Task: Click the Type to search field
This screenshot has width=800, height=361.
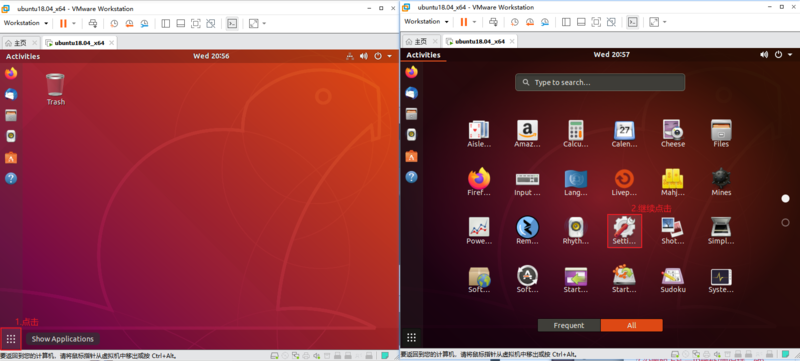Action: click(x=600, y=82)
